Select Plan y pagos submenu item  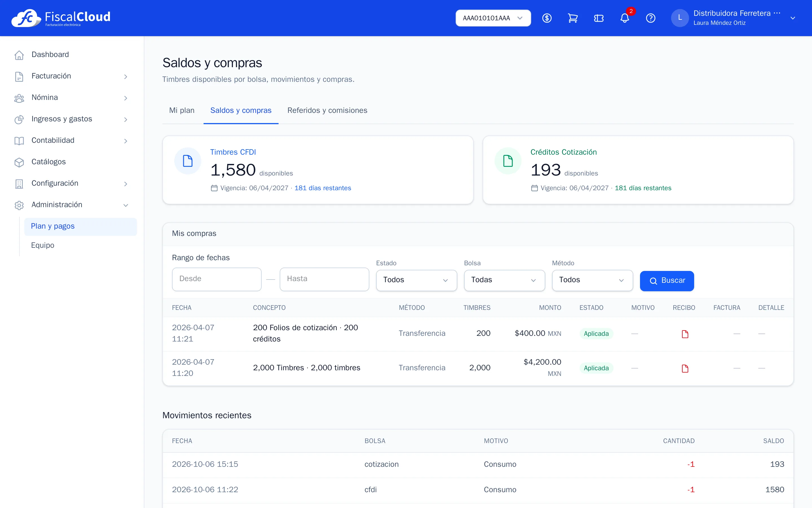(81, 226)
